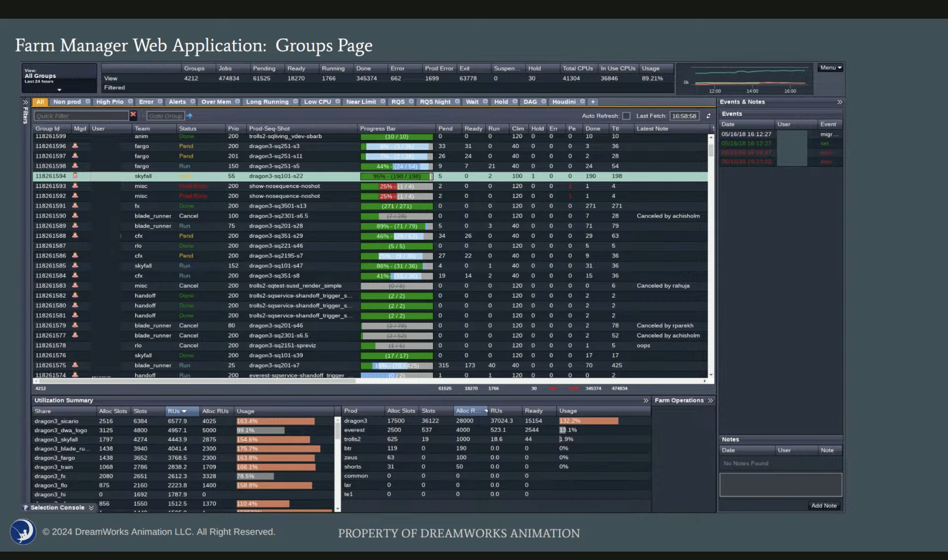Click the note text area above Add Note
Image resolution: width=948 pixels, height=560 pixels.
pos(780,485)
